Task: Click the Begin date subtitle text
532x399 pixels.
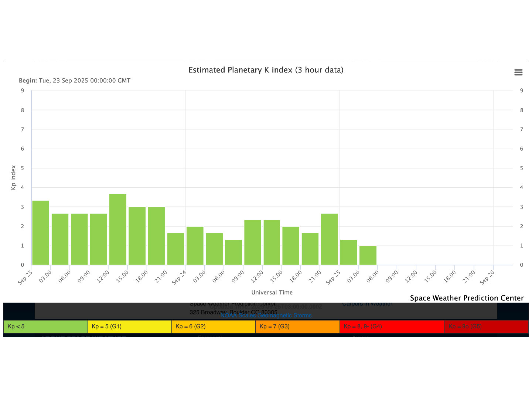Action: pyautogui.click(x=75, y=81)
